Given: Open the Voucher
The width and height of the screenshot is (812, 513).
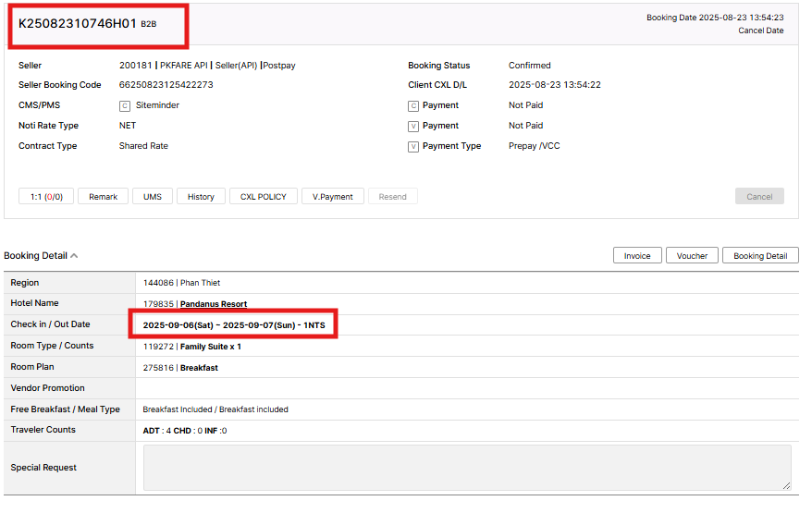Looking at the screenshot, I should (692, 256).
